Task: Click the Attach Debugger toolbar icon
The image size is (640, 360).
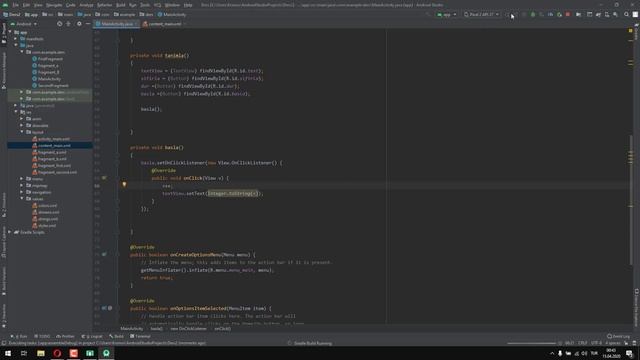Action: (559, 14)
